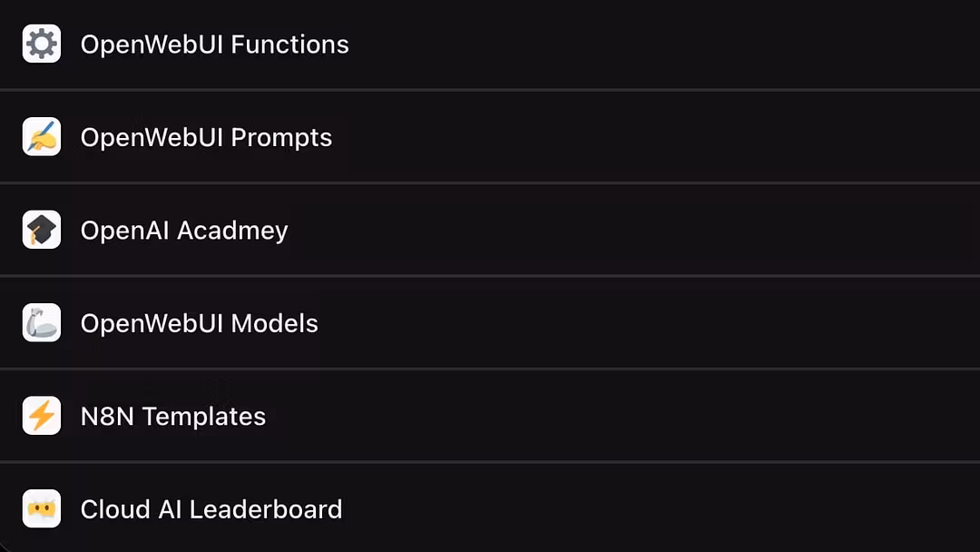Open the OpenWebUI Prompts link
980x552 pixels.
tap(206, 137)
